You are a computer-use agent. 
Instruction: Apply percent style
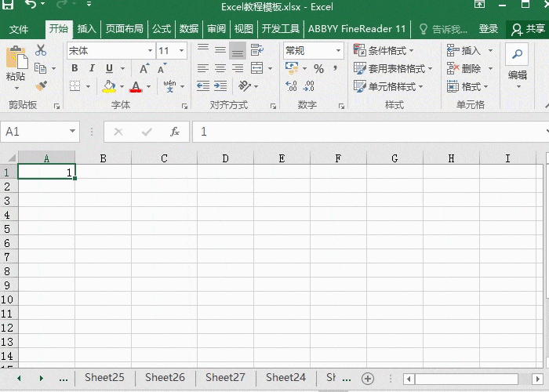coord(318,69)
